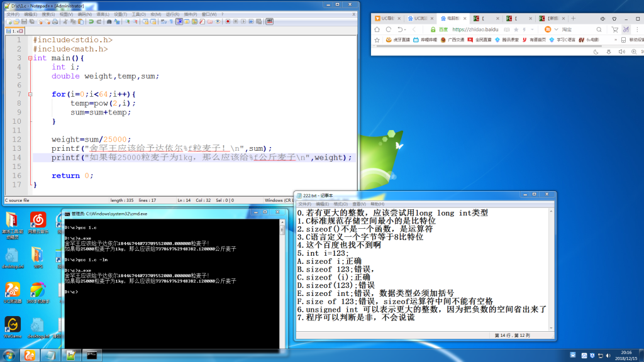Click the cmd.exe taskbar button
This screenshot has width=644, height=362.
(x=92, y=356)
